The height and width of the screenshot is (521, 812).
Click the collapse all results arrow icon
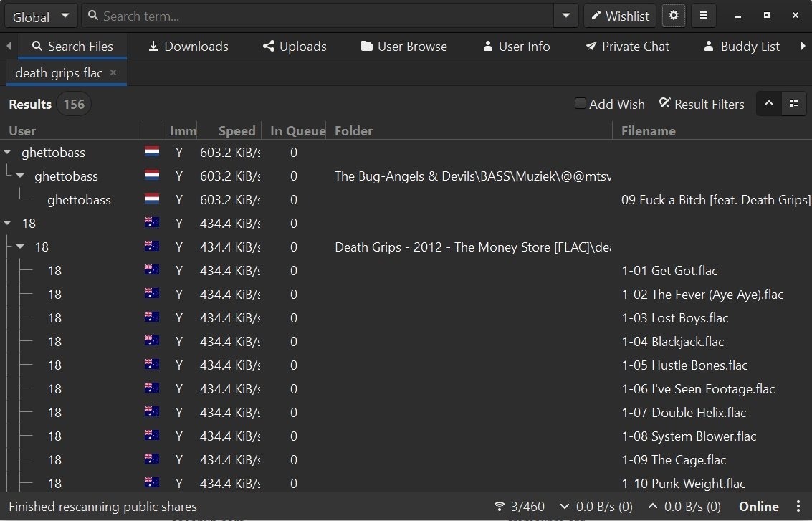click(x=769, y=104)
